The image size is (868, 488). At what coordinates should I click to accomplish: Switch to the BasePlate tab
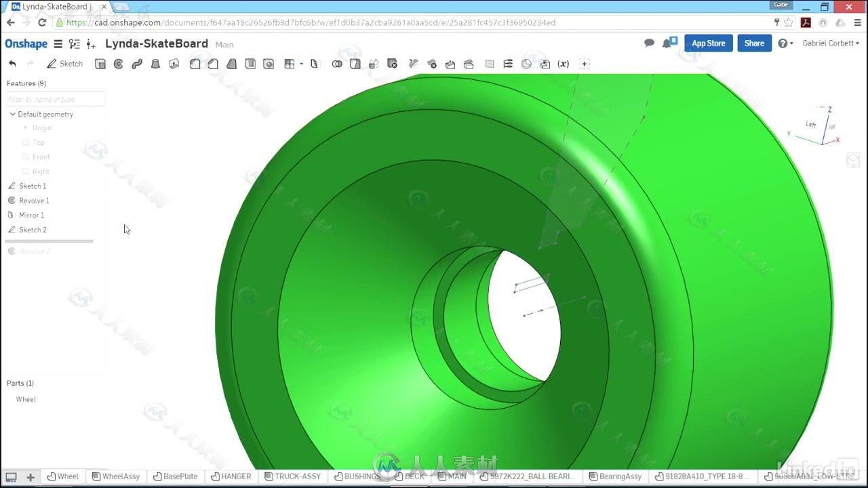coord(176,476)
